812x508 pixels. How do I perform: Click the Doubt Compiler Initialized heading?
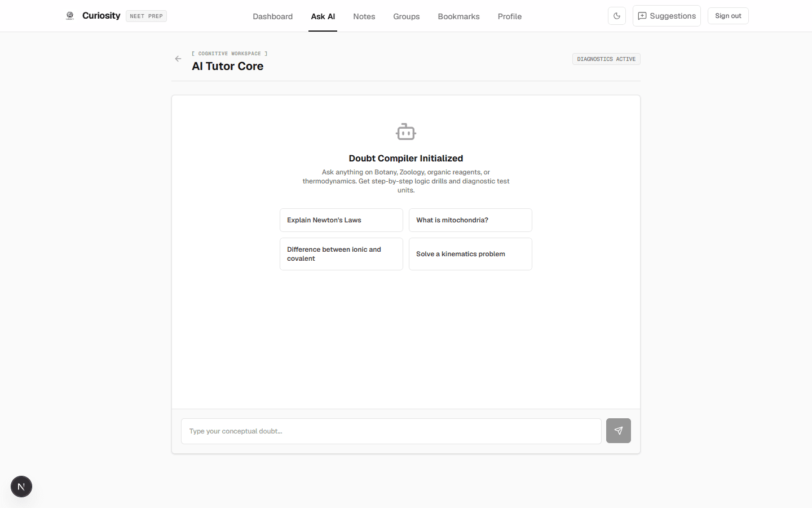pos(406,159)
